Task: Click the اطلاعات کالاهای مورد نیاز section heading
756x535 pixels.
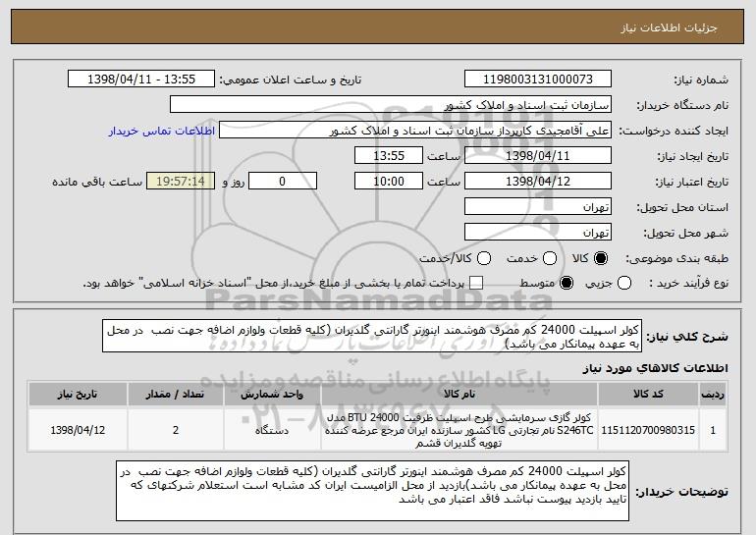Action: coord(655,368)
